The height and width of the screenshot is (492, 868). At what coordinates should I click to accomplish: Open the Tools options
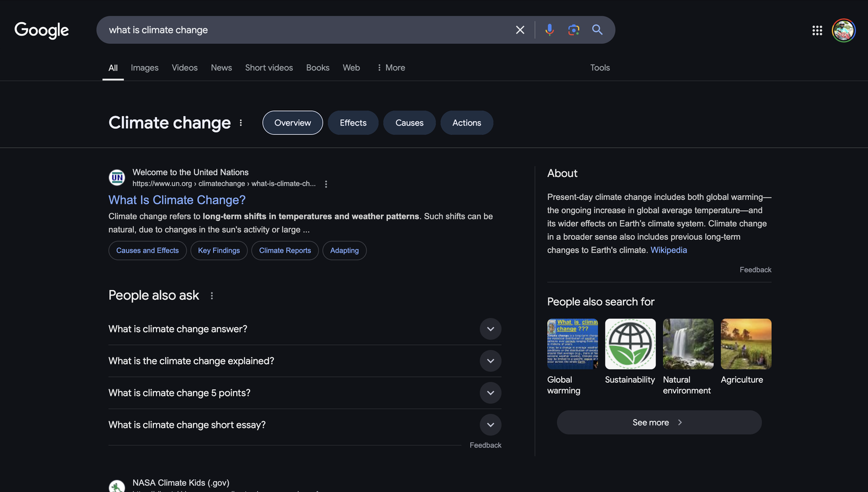coord(600,68)
